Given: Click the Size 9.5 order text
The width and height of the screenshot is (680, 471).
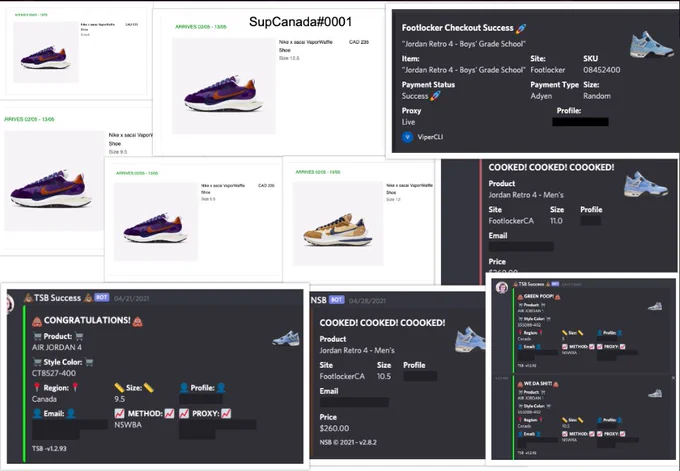Looking at the screenshot, I should (118, 152).
